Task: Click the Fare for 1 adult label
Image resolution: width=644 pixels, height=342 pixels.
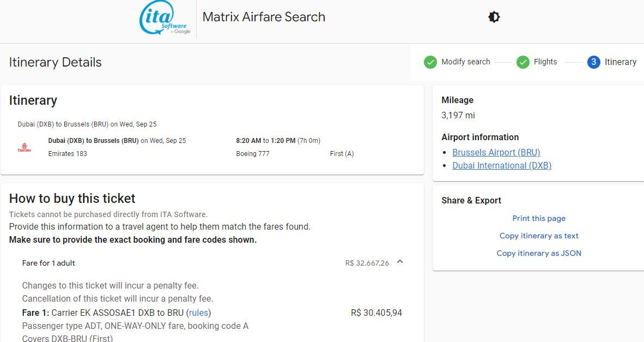Action: pos(48,263)
